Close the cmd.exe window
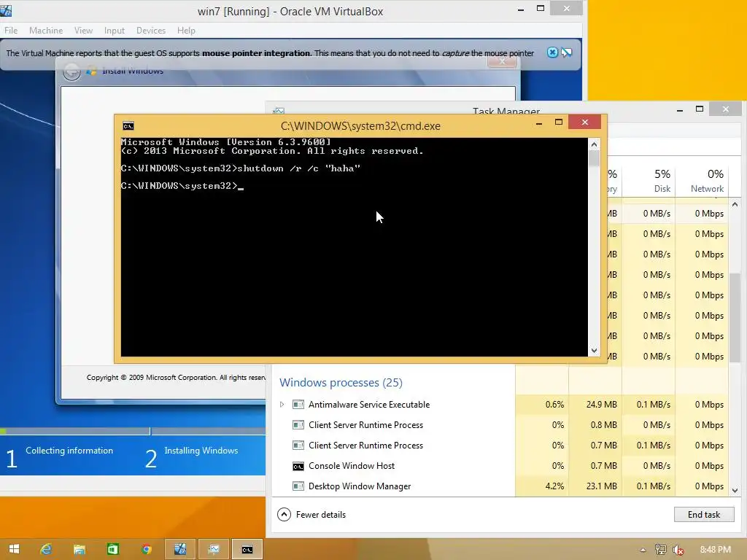The width and height of the screenshot is (747, 560). click(x=585, y=122)
